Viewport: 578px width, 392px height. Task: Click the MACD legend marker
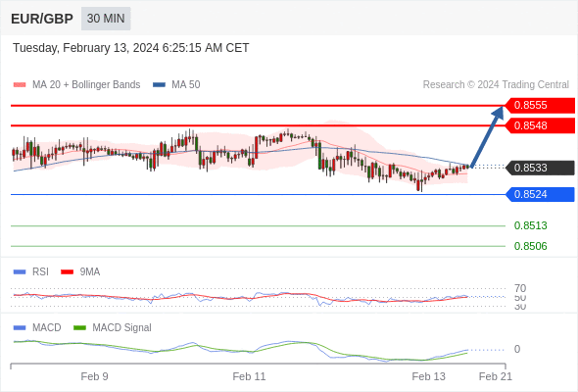click(x=20, y=328)
